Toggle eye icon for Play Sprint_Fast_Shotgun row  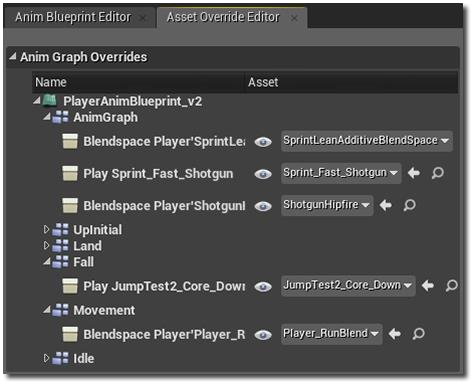coord(263,174)
